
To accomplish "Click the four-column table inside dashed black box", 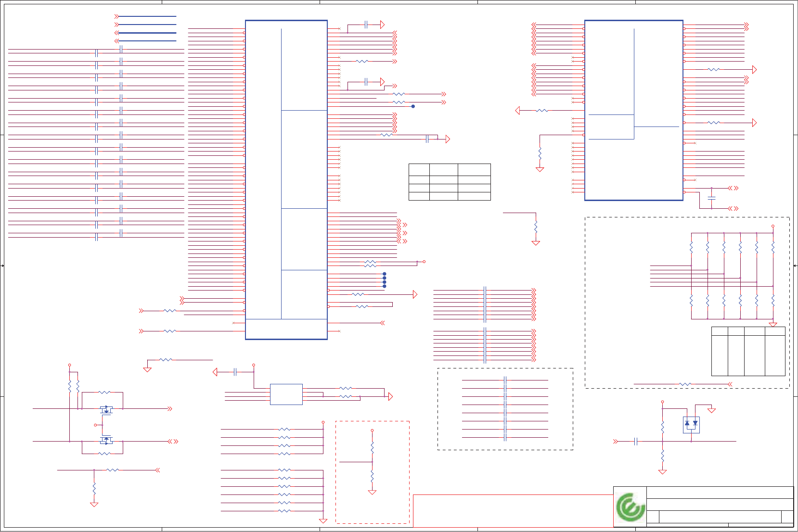I will (748, 351).
